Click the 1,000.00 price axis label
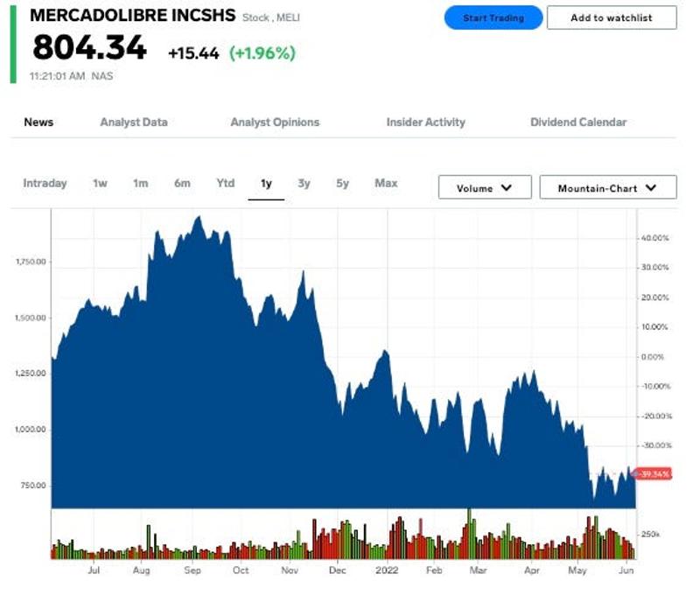 [x=31, y=430]
